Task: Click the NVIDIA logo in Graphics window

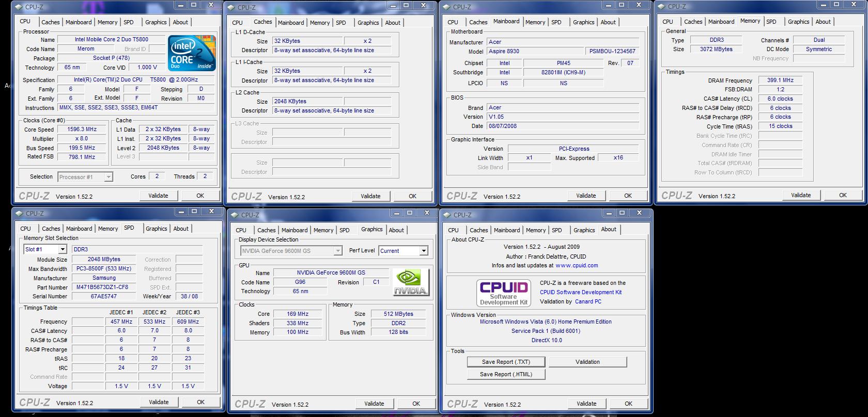Action: 411,282
